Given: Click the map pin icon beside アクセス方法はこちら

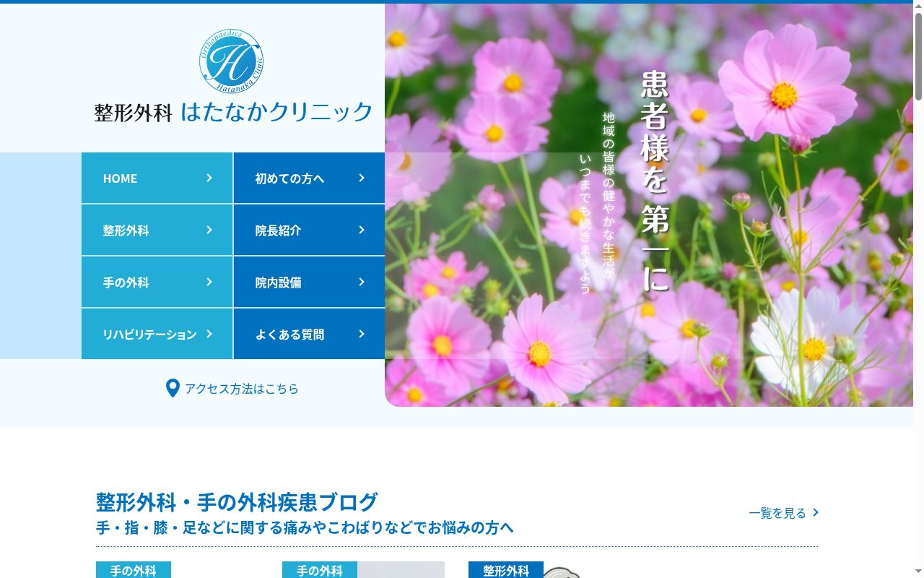Looking at the screenshot, I should (x=173, y=389).
